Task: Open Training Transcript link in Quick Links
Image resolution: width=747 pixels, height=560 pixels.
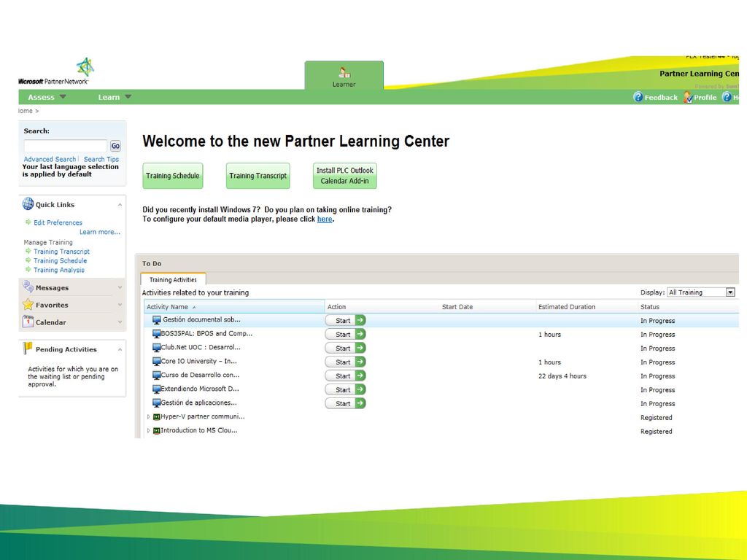Action: tap(61, 252)
